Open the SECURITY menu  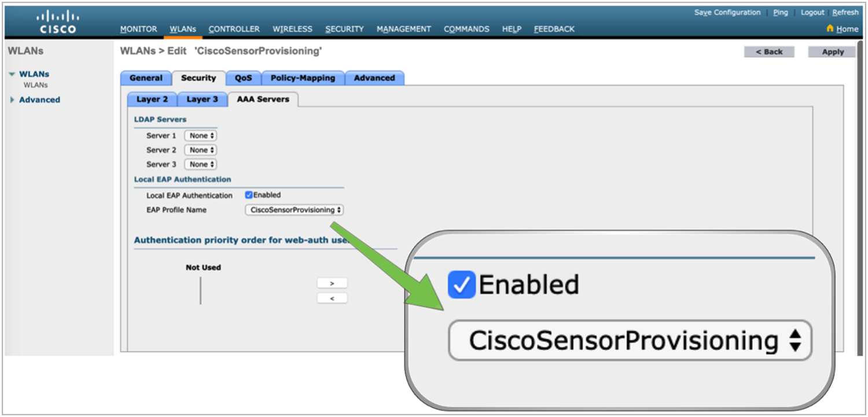click(x=344, y=29)
